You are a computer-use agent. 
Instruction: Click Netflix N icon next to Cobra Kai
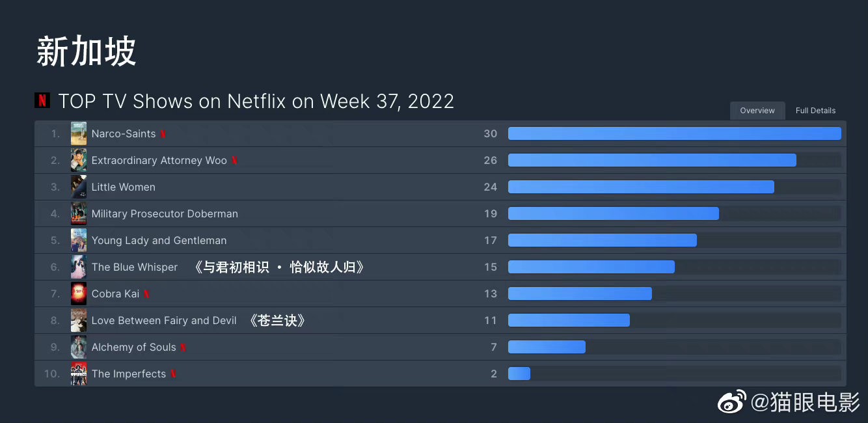point(147,293)
